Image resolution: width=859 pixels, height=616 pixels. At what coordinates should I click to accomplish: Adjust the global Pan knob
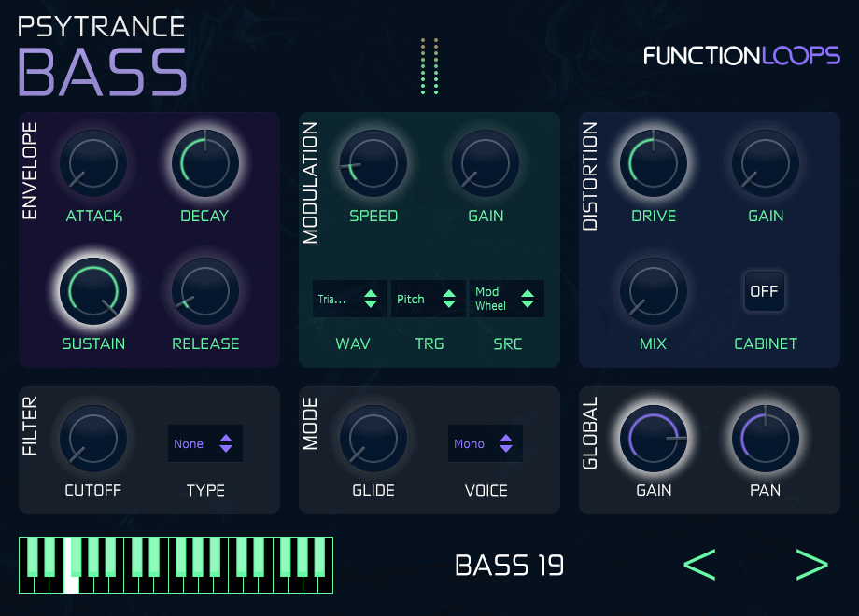765,438
